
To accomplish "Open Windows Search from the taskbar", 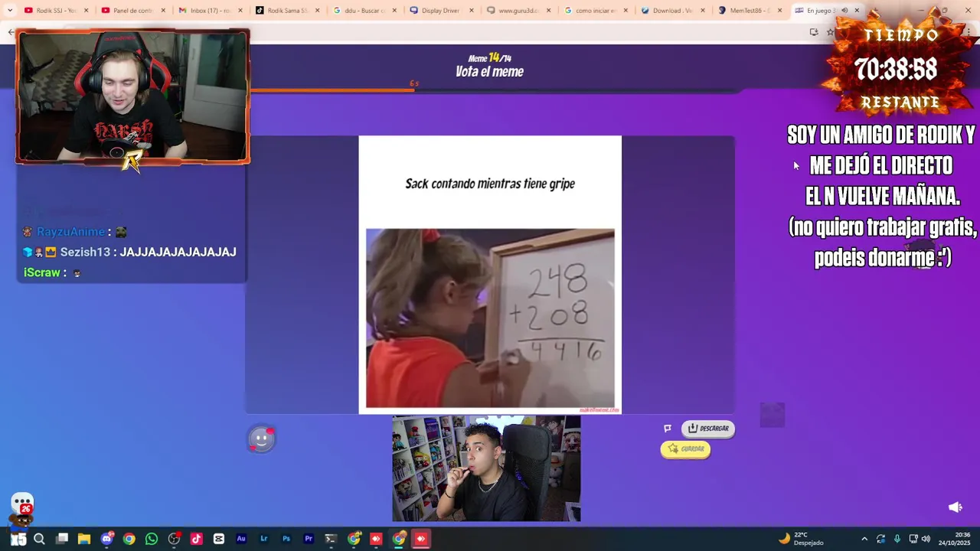I will (39, 539).
